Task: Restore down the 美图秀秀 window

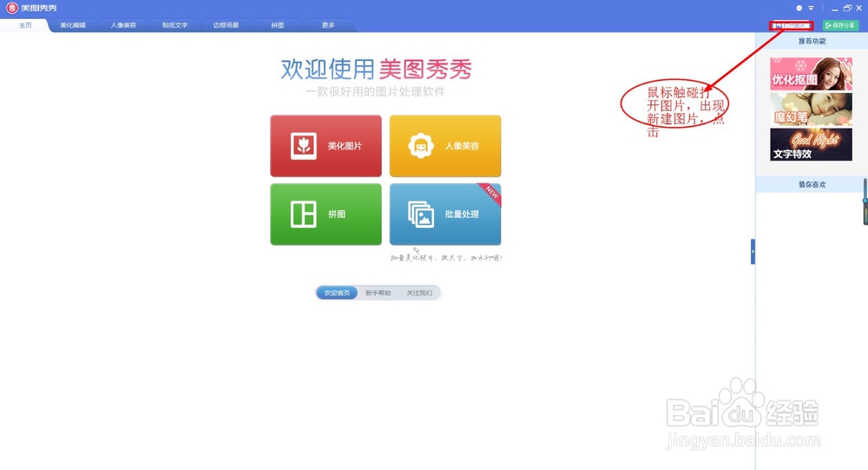Action: click(x=847, y=9)
